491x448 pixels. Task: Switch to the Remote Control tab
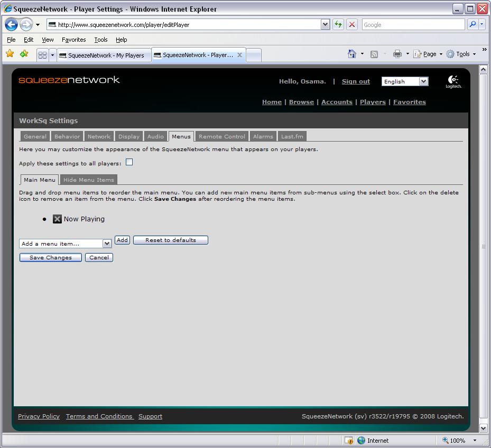[x=221, y=136]
